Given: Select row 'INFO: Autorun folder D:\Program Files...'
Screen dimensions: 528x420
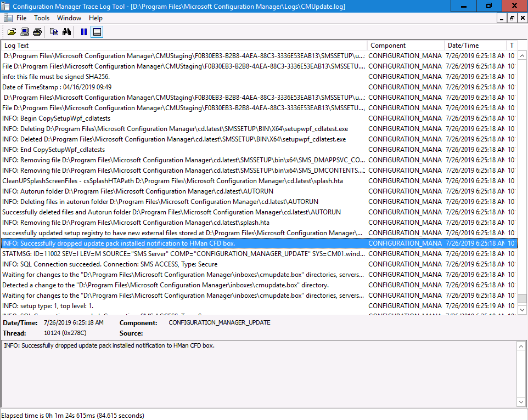Looking at the screenshot, I should 259,191.
